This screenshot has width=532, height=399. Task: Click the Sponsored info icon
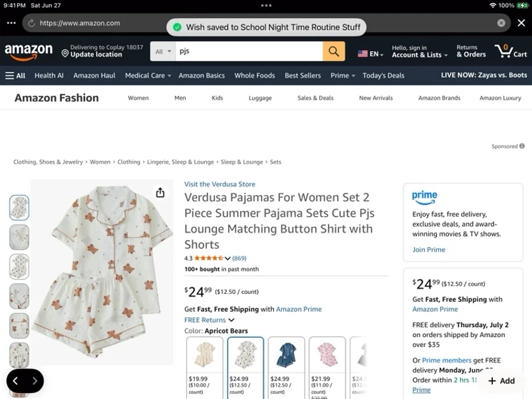tap(522, 146)
